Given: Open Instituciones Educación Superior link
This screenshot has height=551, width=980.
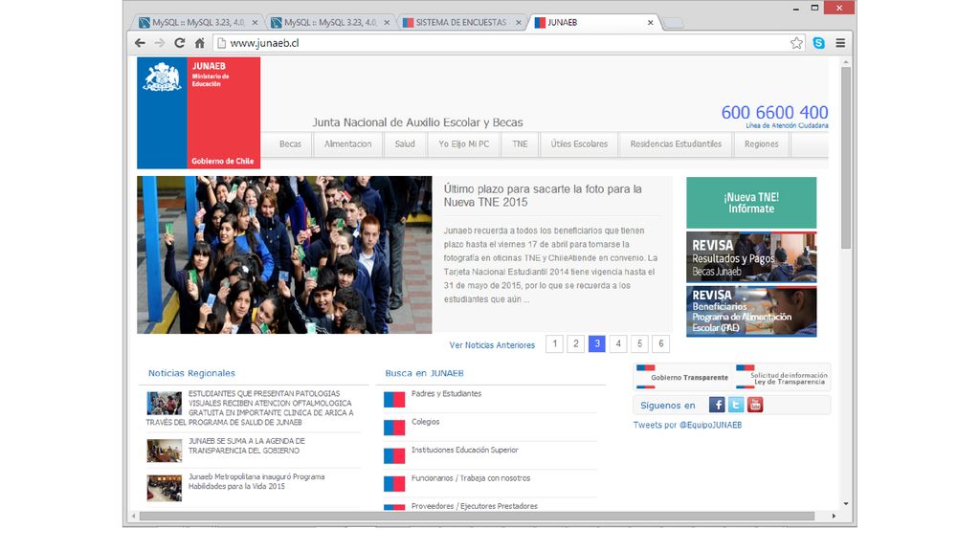Looking at the screenshot, I should point(465,450).
